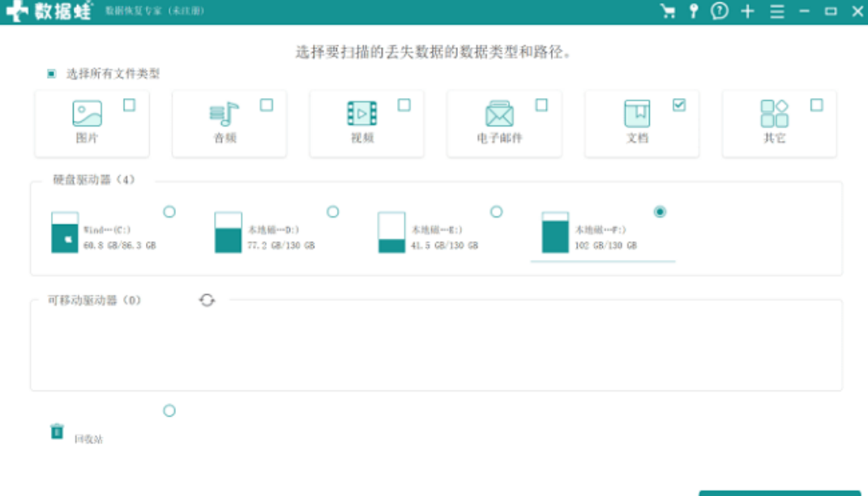Tick the 其它 file type checkbox
This screenshot has height=496, width=868.
(x=816, y=105)
